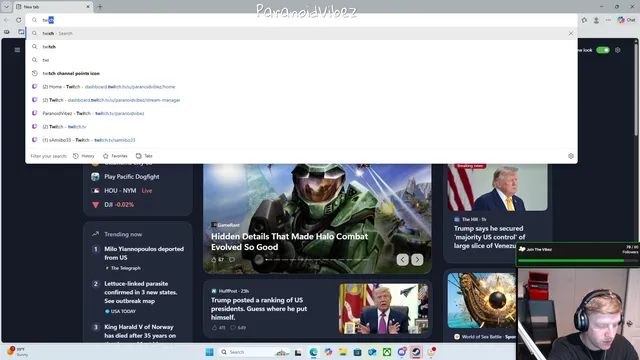Open the Windows Start menu
640x360 pixels.
[x=209, y=352]
